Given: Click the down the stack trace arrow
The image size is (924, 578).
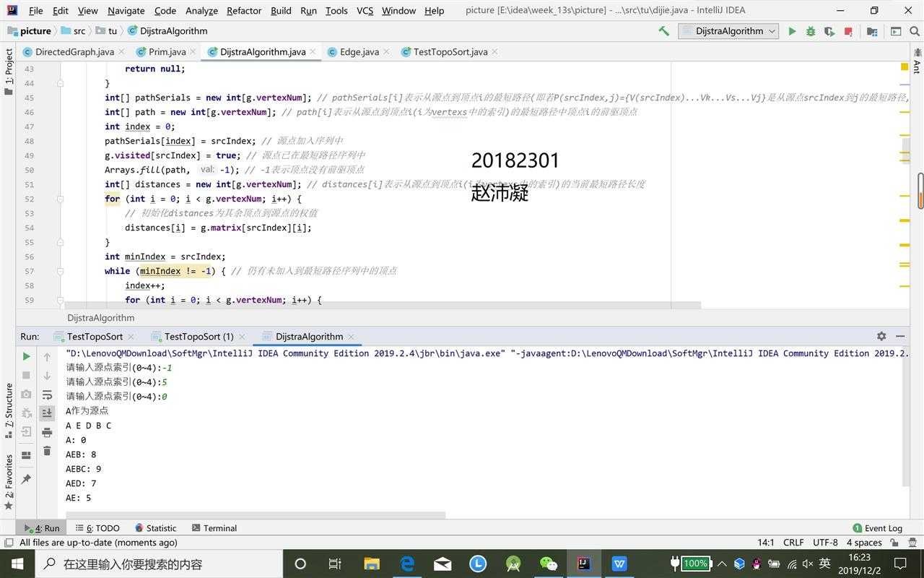Looking at the screenshot, I should click(47, 375).
